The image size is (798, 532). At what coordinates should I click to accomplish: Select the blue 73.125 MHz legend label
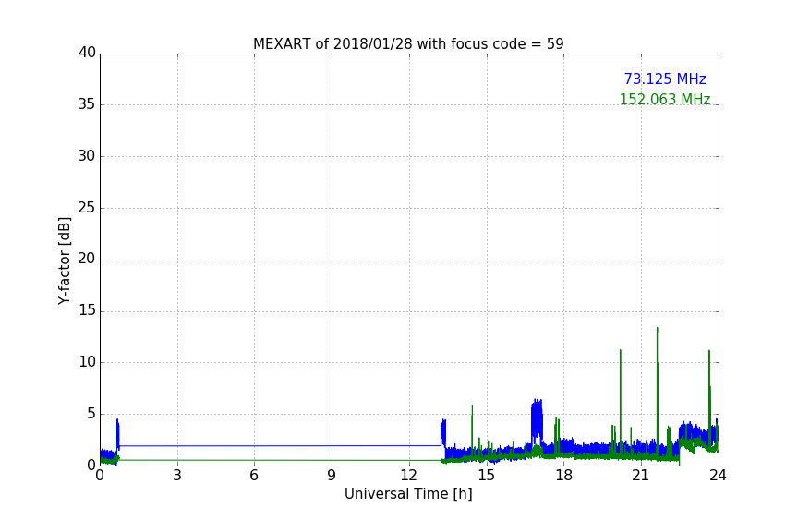(x=664, y=79)
